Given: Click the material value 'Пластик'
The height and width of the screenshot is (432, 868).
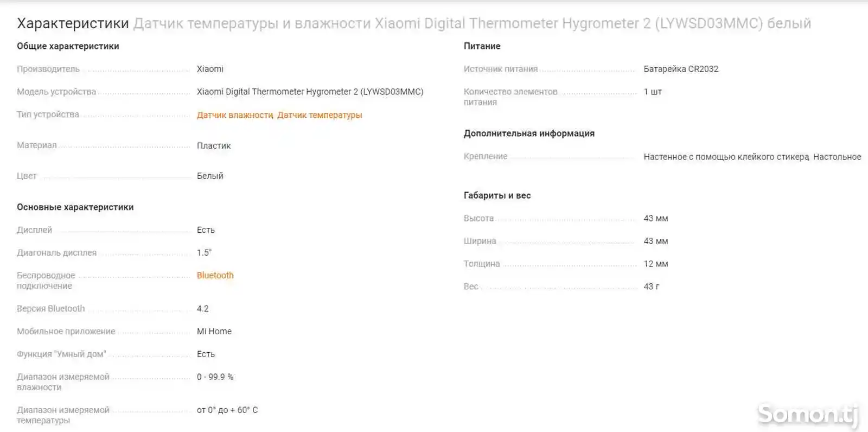Looking at the screenshot, I should (x=214, y=145).
